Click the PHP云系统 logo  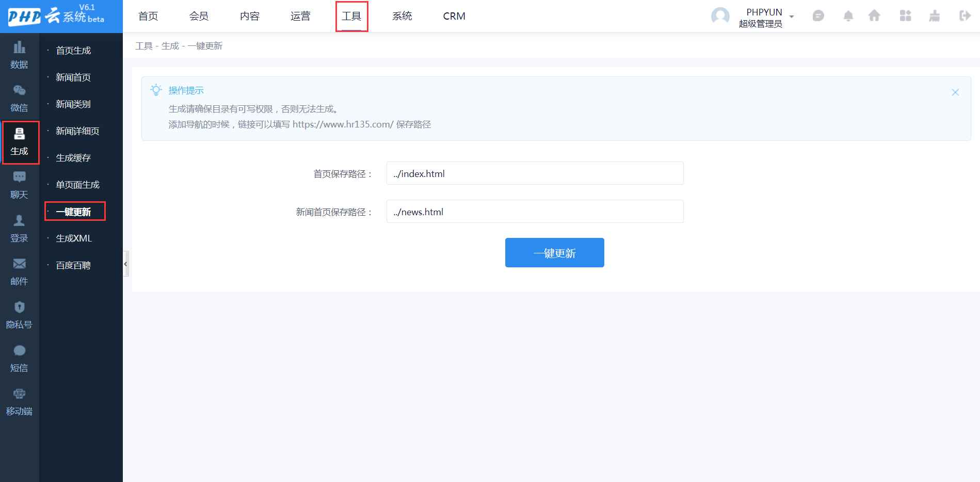56,15
